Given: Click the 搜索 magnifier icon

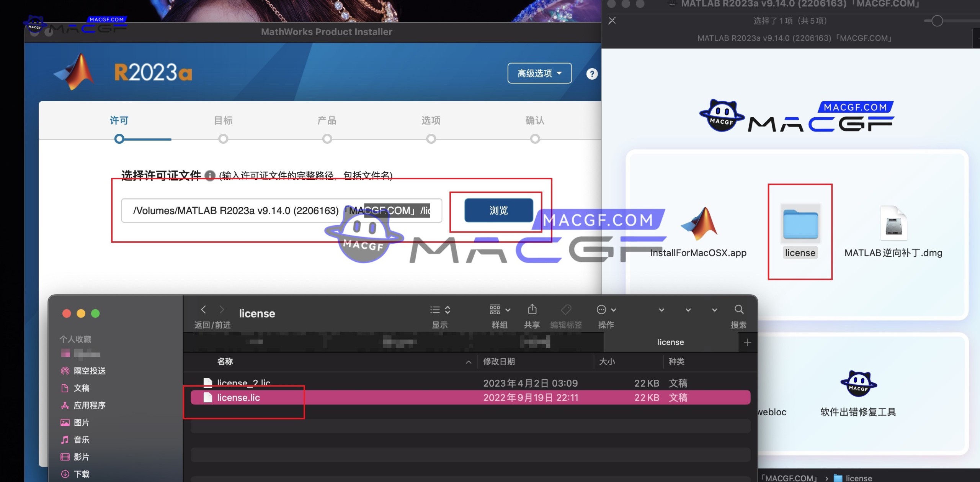Looking at the screenshot, I should point(738,310).
